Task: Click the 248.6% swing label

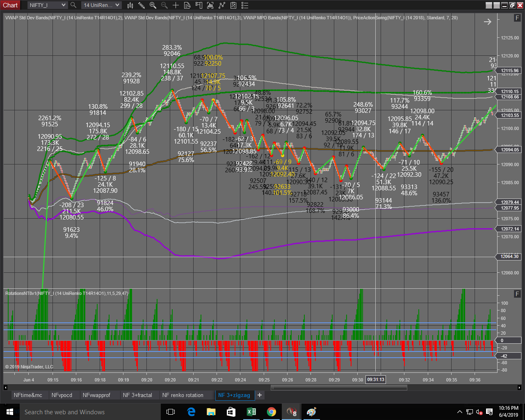Action: tap(363, 105)
